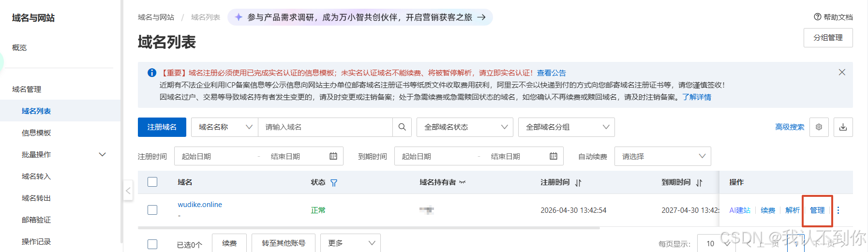Open the Overview sidebar item
The width and height of the screenshot is (868, 252).
click(19, 47)
